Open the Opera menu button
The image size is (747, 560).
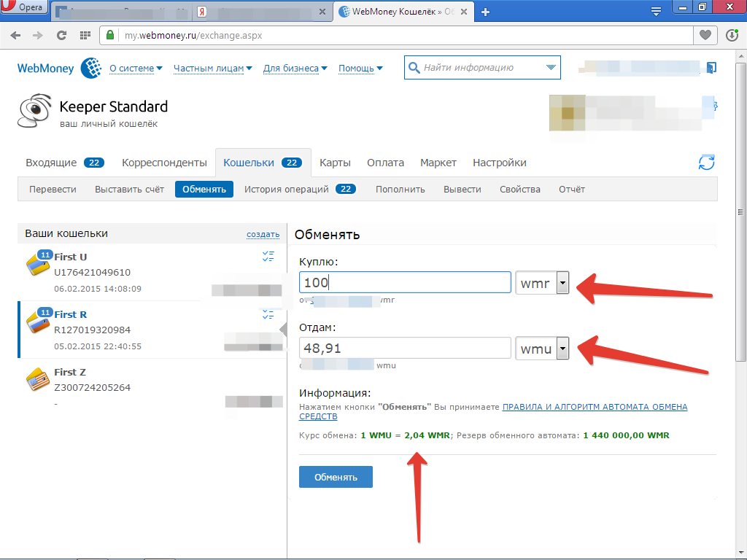coord(24,7)
